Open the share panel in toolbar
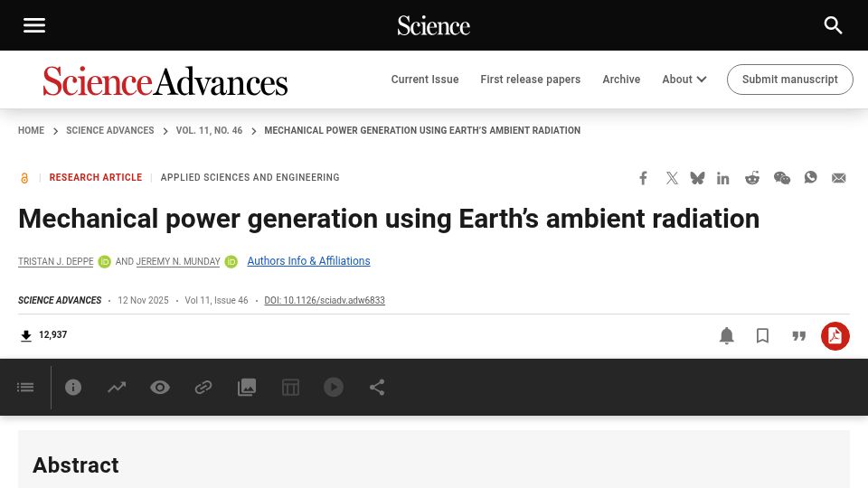The image size is (868, 488). coord(377,388)
